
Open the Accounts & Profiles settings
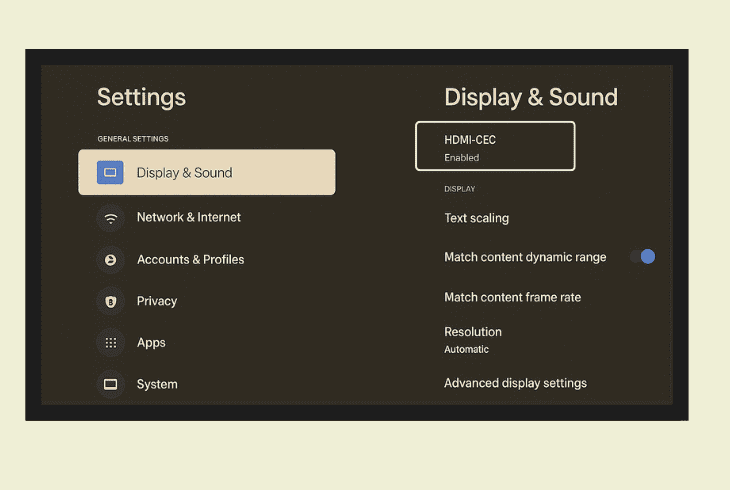pos(190,260)
